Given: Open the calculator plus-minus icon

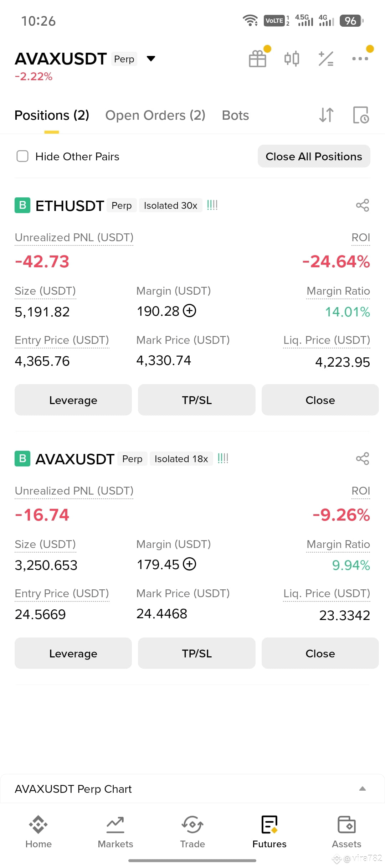Looking at the screenshot, I should click(x=326, y=58).
